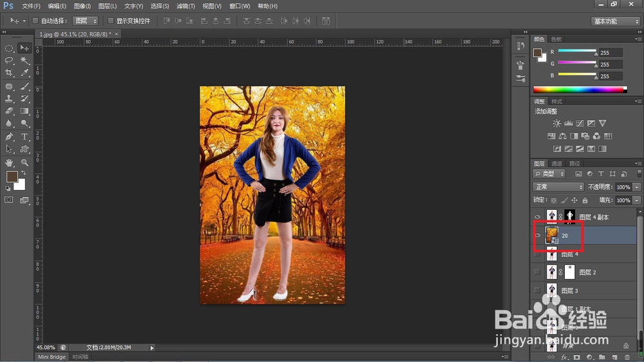Open the layer filter 类型 dropdown

tap(549, 174)
